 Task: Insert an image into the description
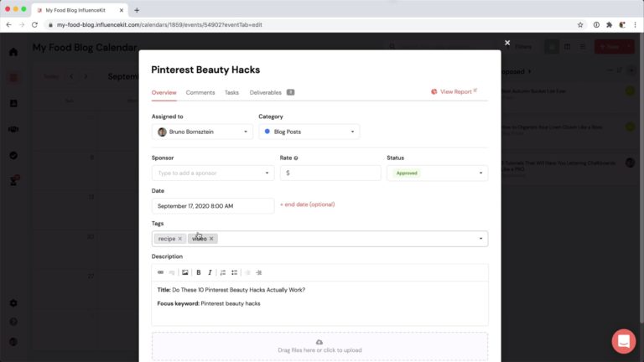pos(185,272)
